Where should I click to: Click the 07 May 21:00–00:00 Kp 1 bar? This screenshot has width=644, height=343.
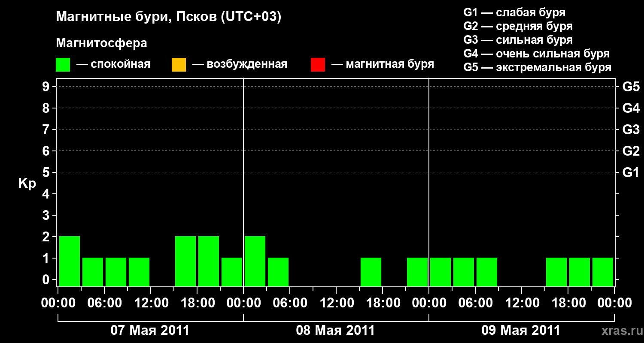click(232, 272)
